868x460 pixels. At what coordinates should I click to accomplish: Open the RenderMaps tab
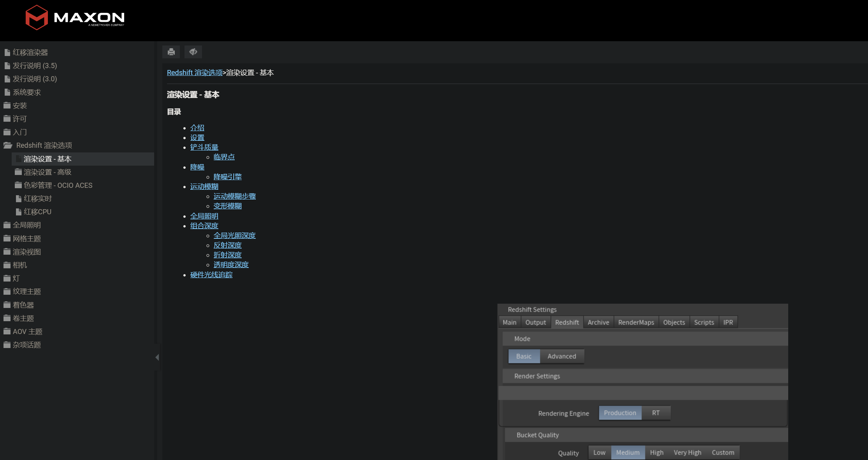(636, 322)
